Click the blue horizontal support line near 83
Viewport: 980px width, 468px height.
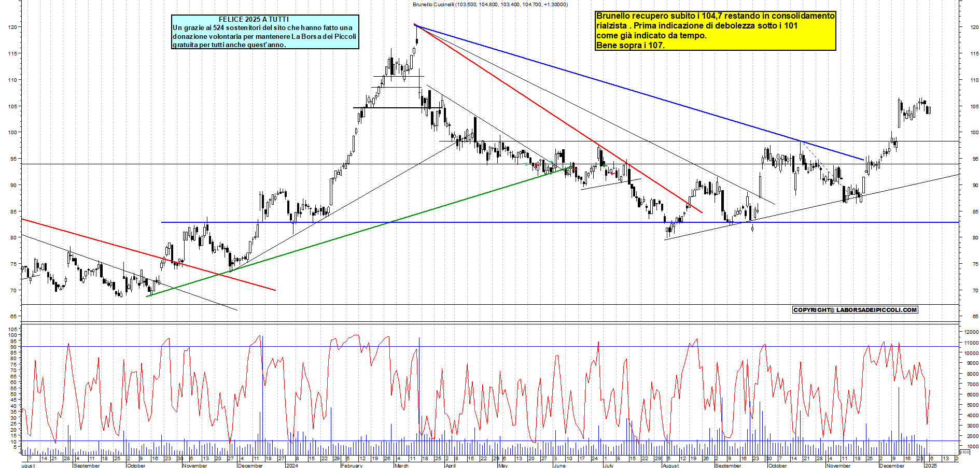[x=560, y=222]
